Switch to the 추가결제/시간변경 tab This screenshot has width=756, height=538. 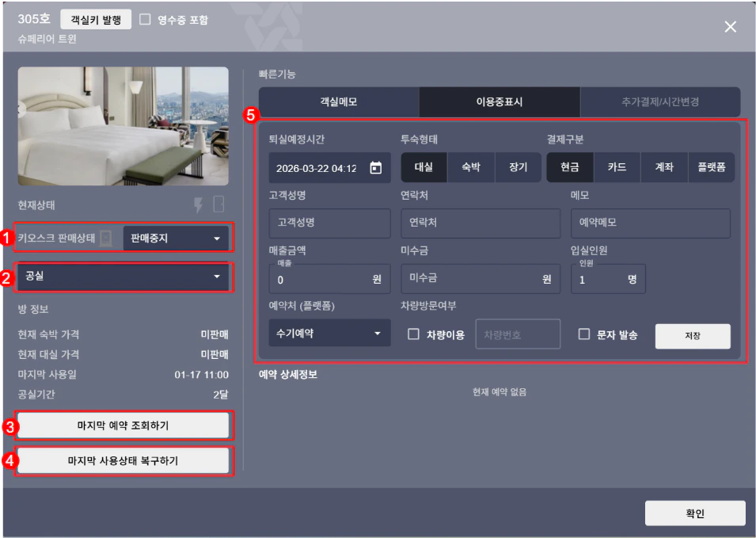(660, 101)
